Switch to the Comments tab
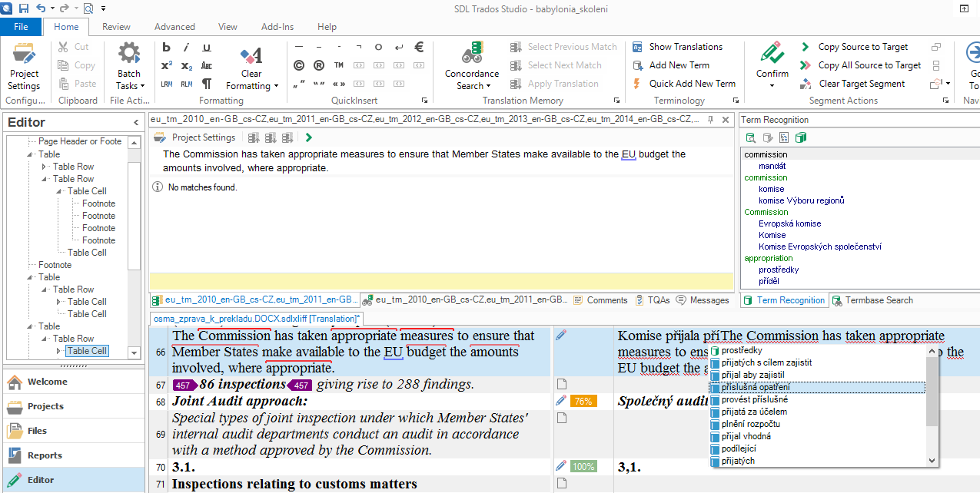 coord(600,300)
